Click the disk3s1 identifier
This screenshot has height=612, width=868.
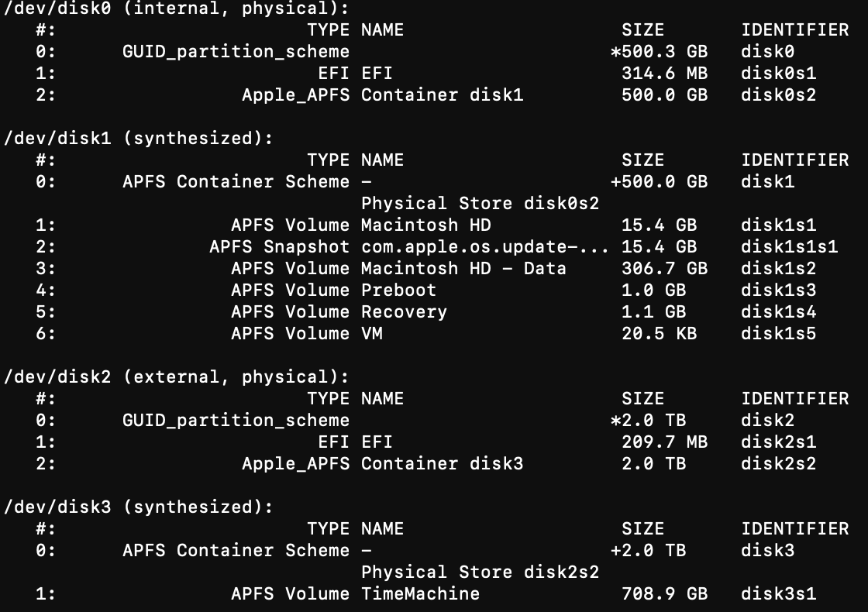point(778,594)
